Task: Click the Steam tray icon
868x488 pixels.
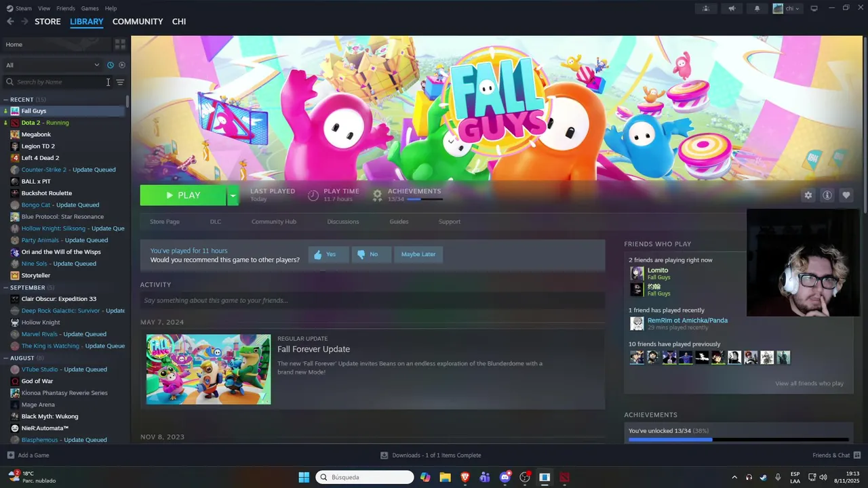Action: [764, 477]
